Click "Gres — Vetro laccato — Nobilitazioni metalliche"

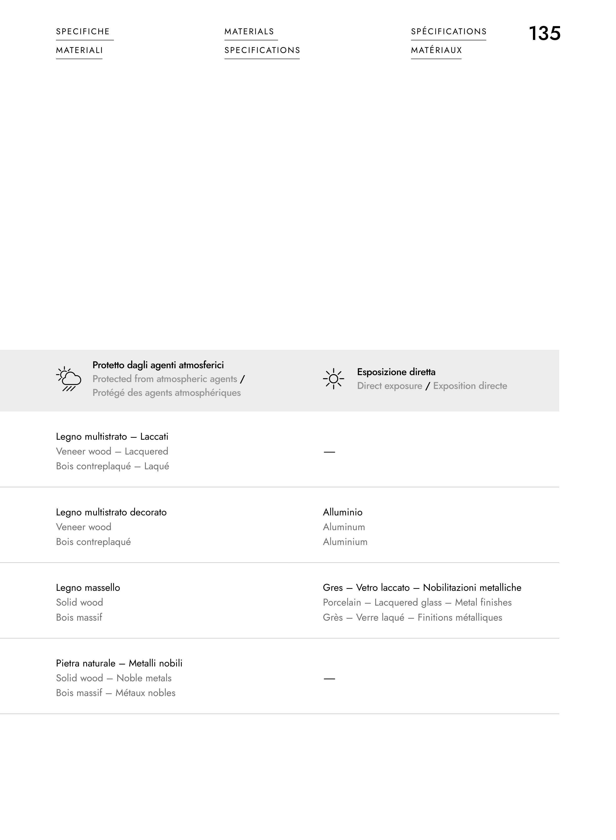[x=422, y=588]
